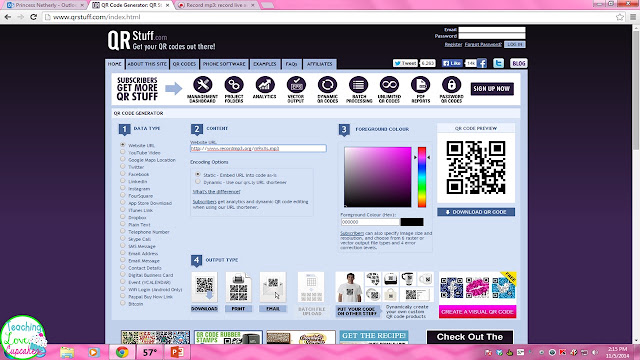
Task: Open the Batch Processing icon
Action: click(359, 85)
